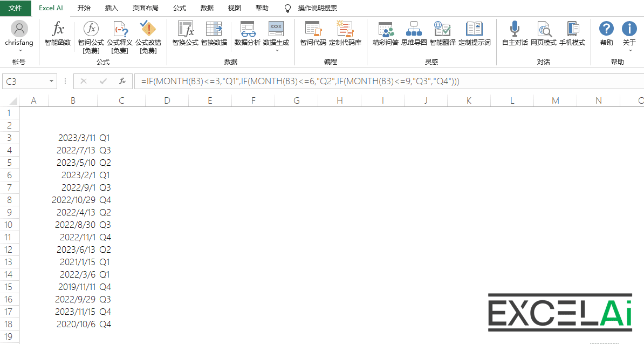Expand the 数据生成 dropdown menu

point(277,50)
